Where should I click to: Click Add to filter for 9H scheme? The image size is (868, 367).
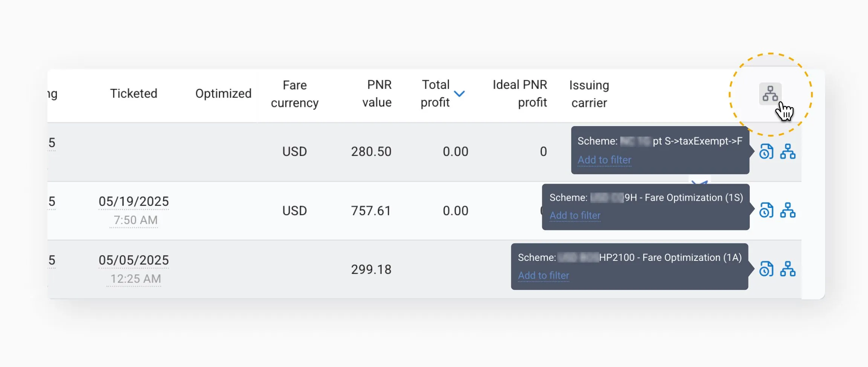pos(575,216)
